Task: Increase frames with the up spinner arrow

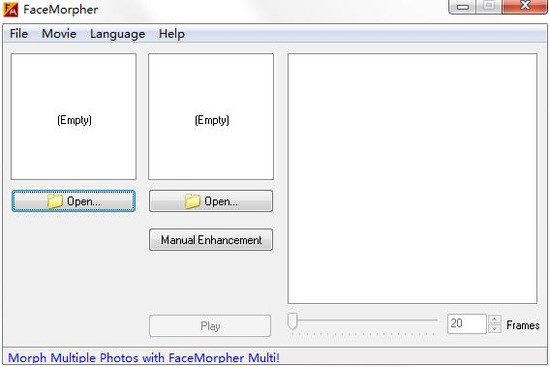Action: (x=495, y=319)
